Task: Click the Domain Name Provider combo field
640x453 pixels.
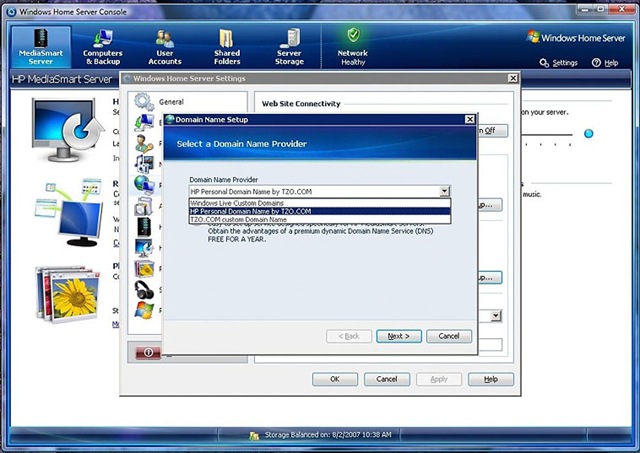Action: point(320,191)
